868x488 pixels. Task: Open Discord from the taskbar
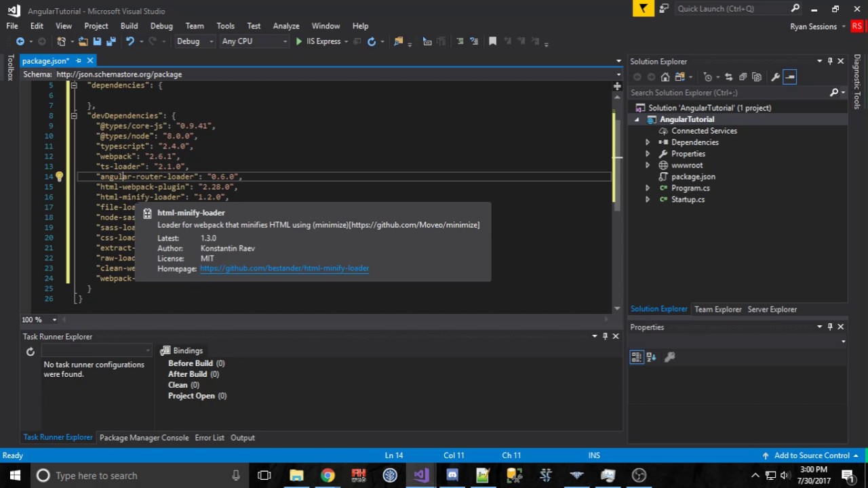[452, 475]
